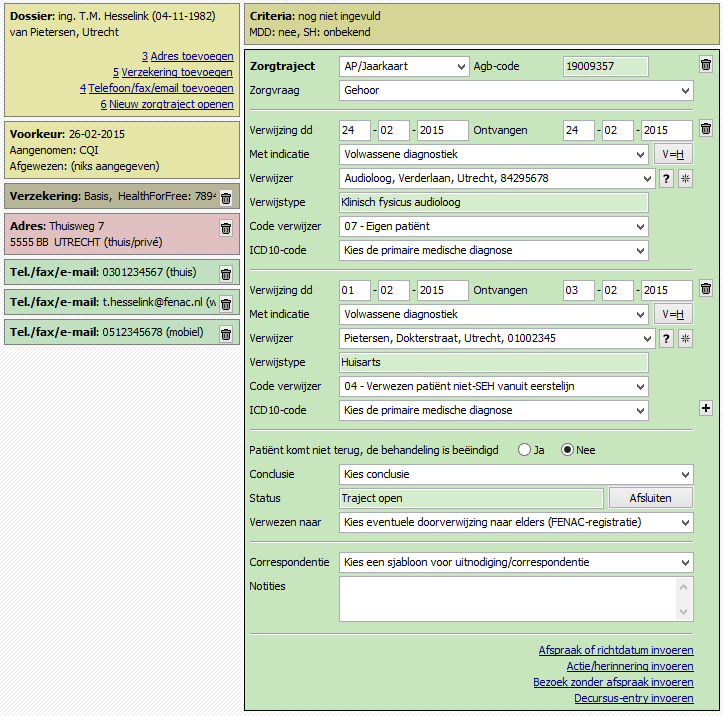Delete the Verzekering entry with trash icon
723x716 pixels.
click(x=226, y=198)
